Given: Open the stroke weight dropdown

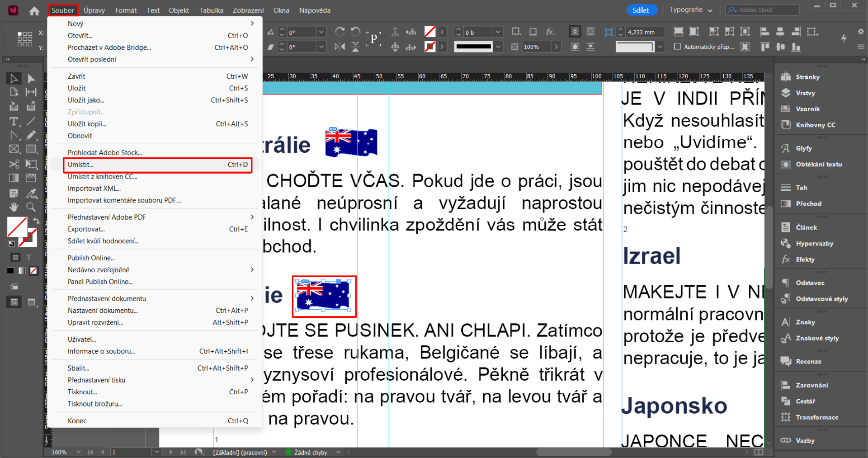Looking at the screenshot, I should (x=498, y=47).
